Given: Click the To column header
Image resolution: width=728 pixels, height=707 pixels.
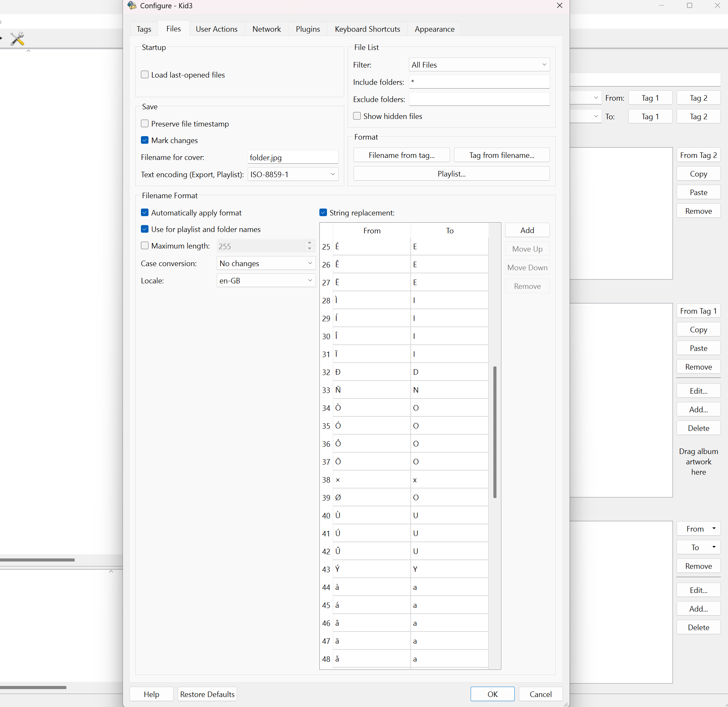Looking at the screenshot, I should click(x=449, y=231).
